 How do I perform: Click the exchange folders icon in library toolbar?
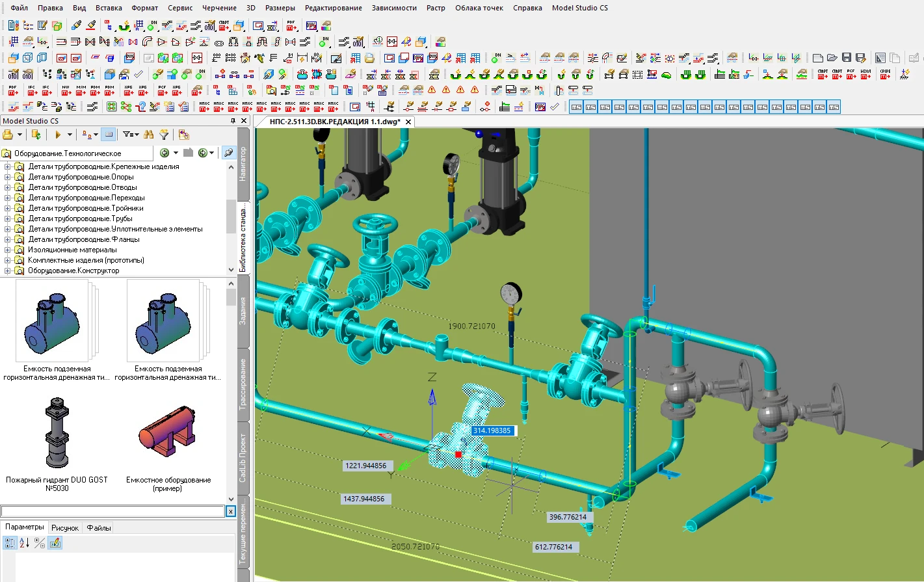(x=184, y=135)
